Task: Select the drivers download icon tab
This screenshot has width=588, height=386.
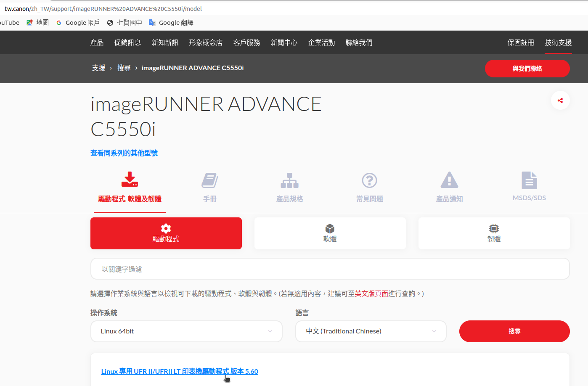Action: click(x=130, y=179)
